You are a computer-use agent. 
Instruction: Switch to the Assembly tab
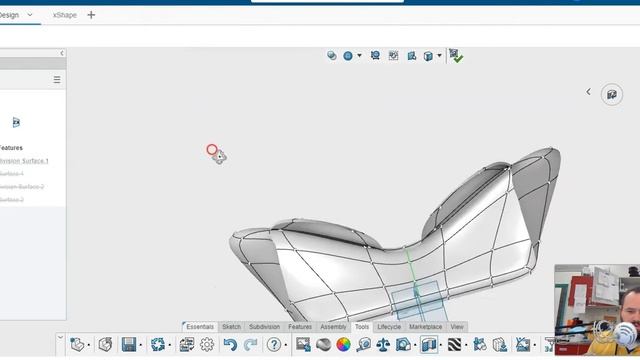click(333, 327)
